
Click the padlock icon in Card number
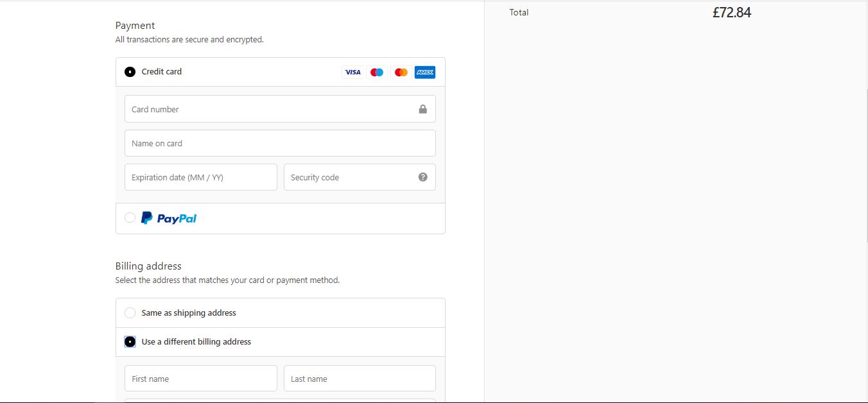point(423,109)
